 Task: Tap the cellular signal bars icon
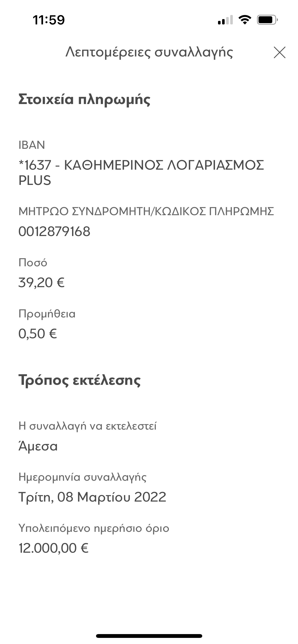coord(225,20)
